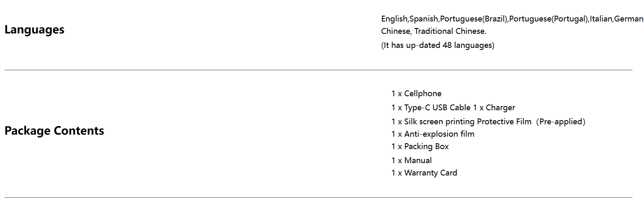Click the 1 x Cellphone item

click(x=416, y=94)
